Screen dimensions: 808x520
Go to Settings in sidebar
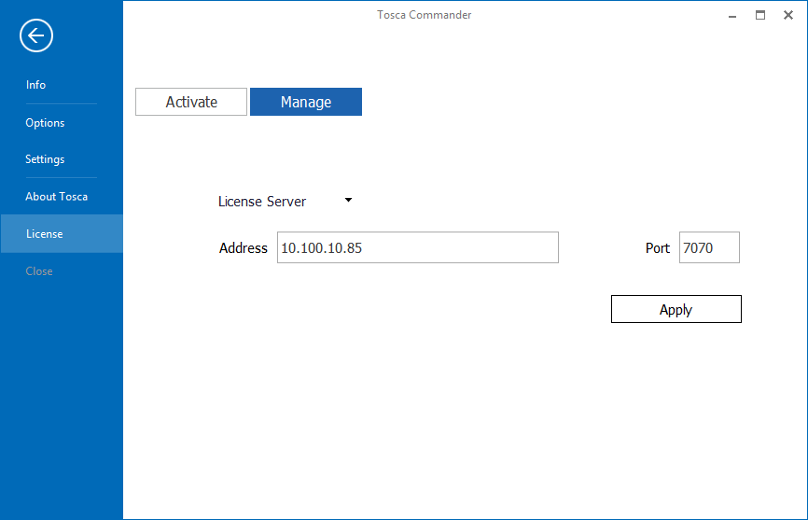[45, 159]
